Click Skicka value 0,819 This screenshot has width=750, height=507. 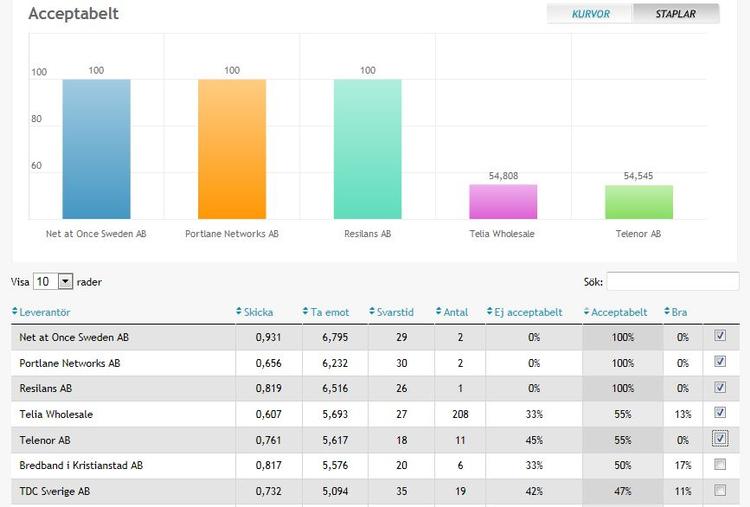pyautogui.click(x=268, y=388)
